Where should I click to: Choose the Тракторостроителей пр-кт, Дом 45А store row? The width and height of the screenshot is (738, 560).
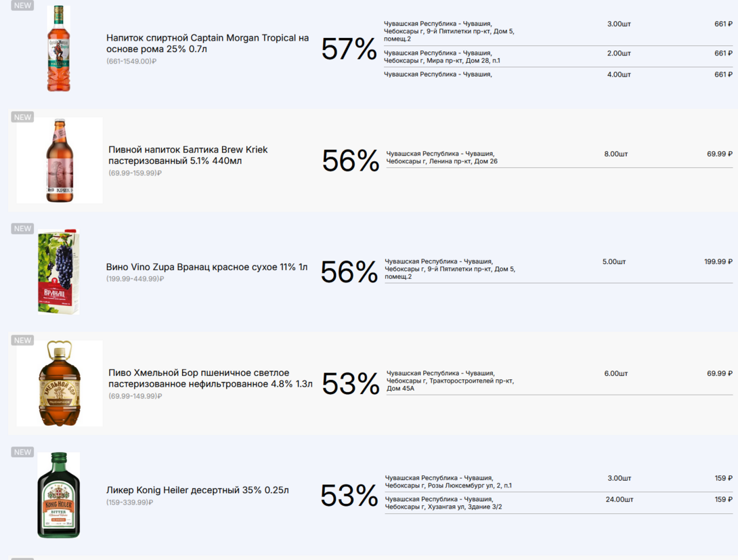pos(450,381)
